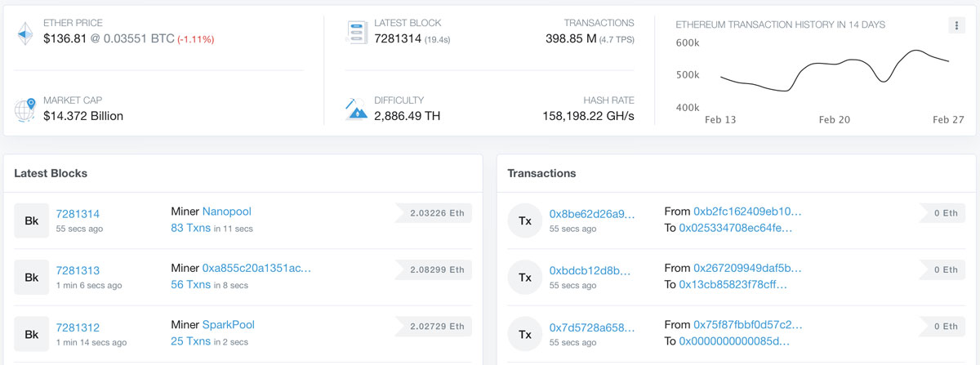Screen dimensions: 980x365
Task: Click the Tx badge for transaction 0x8be62d26a9
Action: (524, 220)
